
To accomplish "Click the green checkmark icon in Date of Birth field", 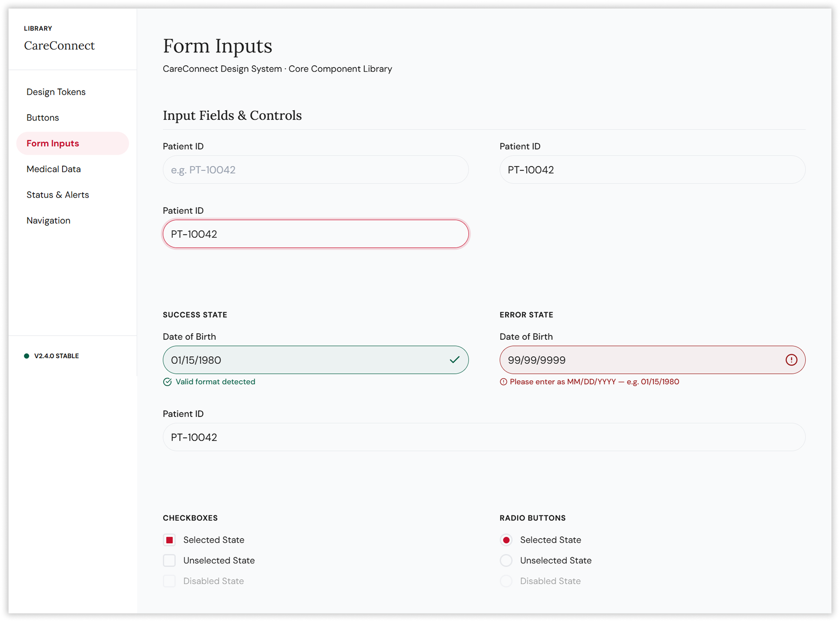I will pos(454,360).
